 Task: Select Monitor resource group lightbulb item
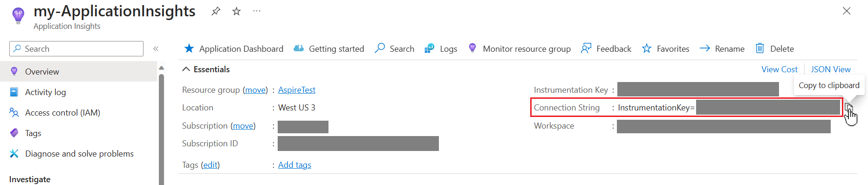tap(519, 48)
